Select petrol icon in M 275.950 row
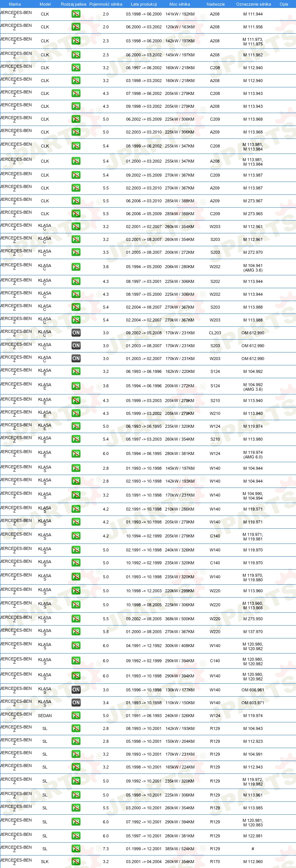 pyautogui.click(x=76, y=619)
